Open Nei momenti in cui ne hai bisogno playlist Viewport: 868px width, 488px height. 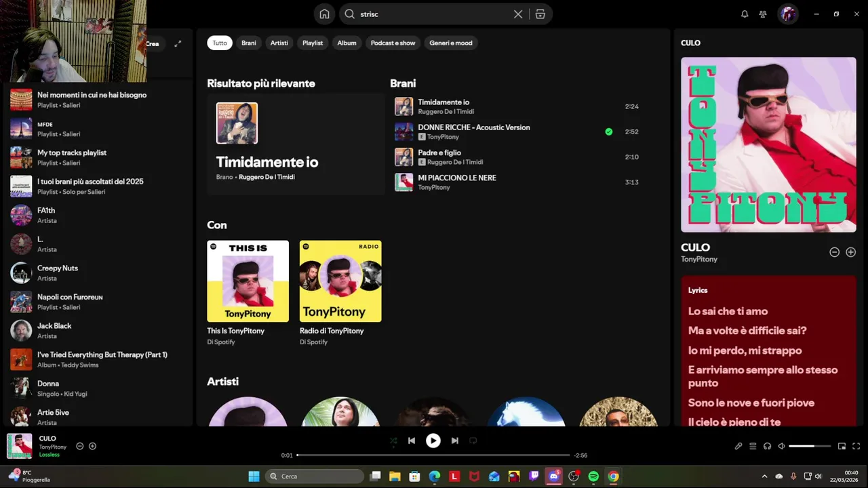(x=98, y=100)
